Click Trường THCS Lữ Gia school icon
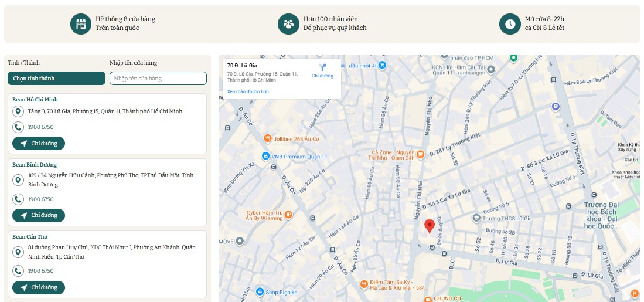The image size is (644, 302). 476,218
